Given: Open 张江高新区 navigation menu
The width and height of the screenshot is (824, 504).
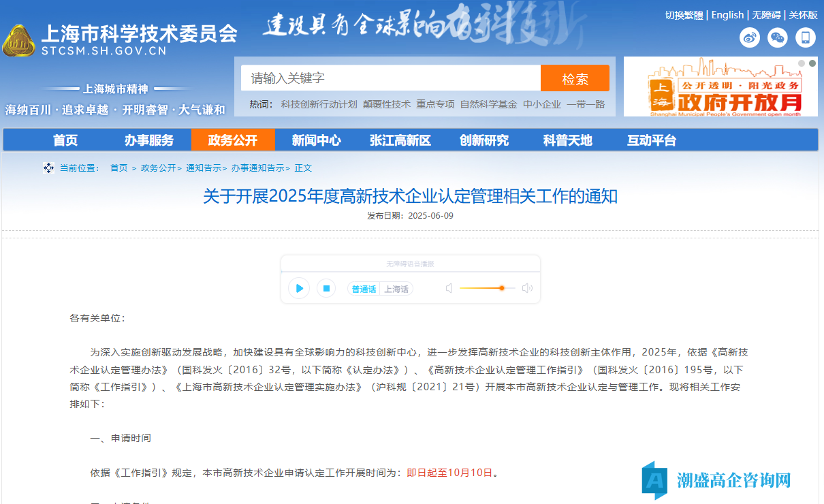Looking at the screenshot, I should tap(400, 140).
